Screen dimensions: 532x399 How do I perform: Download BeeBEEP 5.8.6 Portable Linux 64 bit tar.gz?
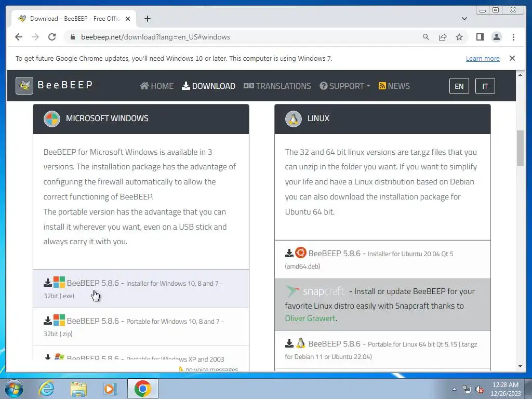[382, 350]
